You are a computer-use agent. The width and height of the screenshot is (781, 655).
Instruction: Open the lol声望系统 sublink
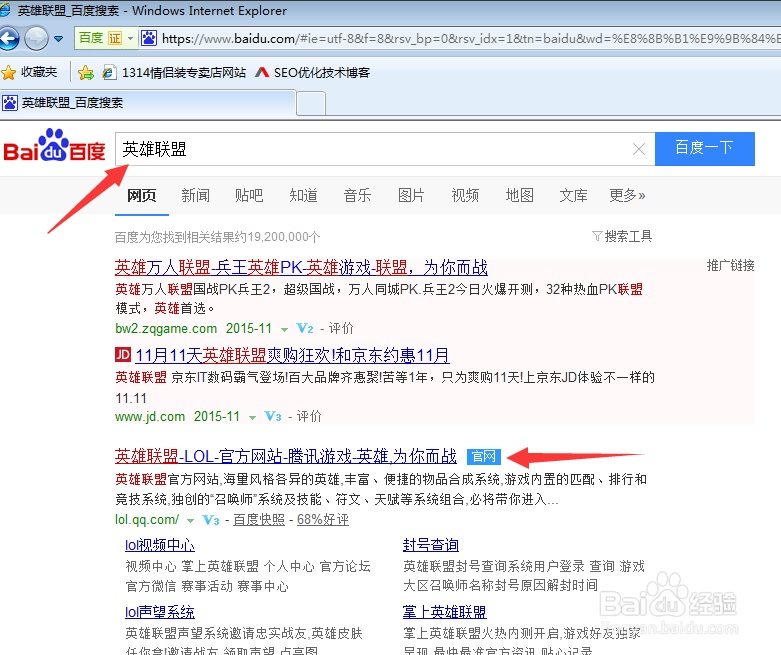[160, 612]
